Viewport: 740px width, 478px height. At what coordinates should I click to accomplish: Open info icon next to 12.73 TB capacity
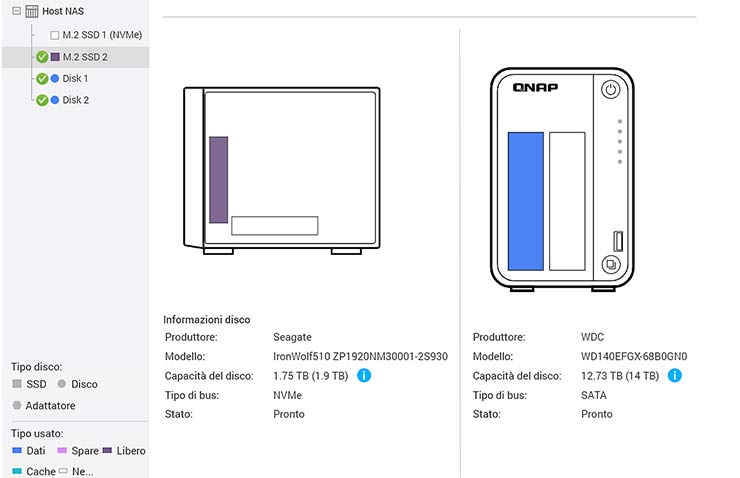click(674, 376)
